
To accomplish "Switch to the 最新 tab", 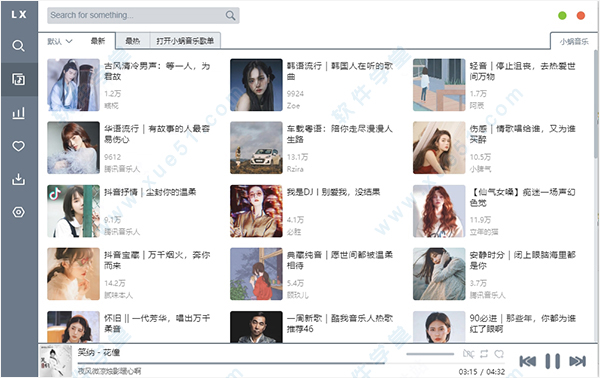I will point(98,41).
